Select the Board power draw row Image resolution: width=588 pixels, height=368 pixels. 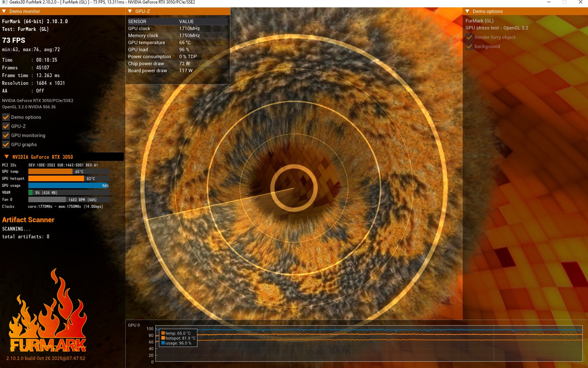[178, 70]
